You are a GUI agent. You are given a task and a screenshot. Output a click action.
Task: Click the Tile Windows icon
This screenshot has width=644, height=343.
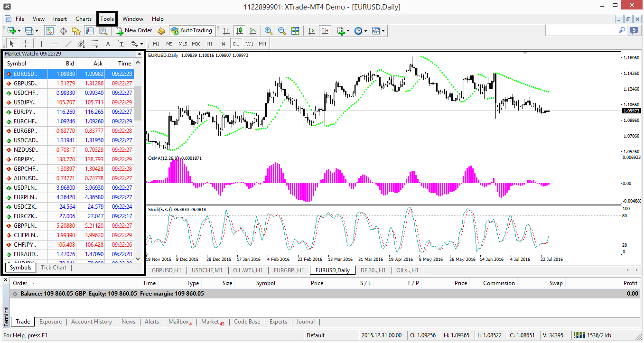(295, 31)
